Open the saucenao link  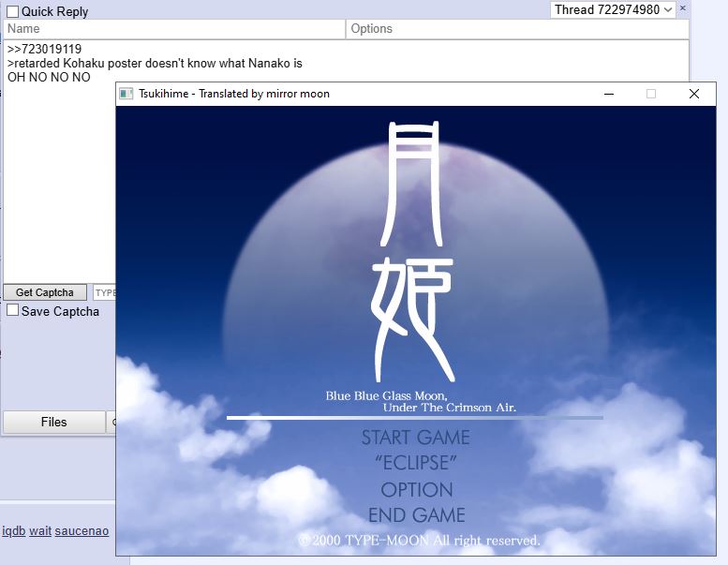[82, 531]
